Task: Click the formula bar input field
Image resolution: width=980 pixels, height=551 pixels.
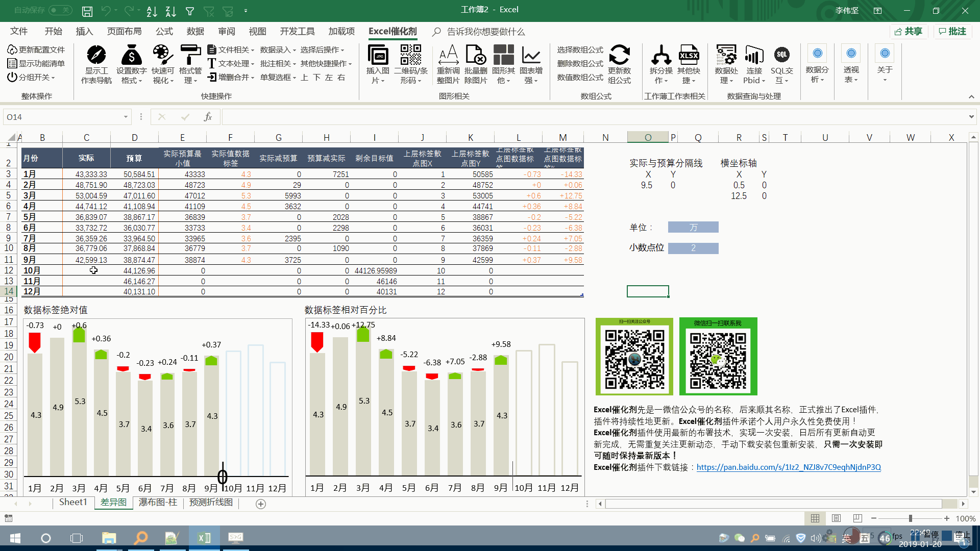Action: [x=595, y=117]
